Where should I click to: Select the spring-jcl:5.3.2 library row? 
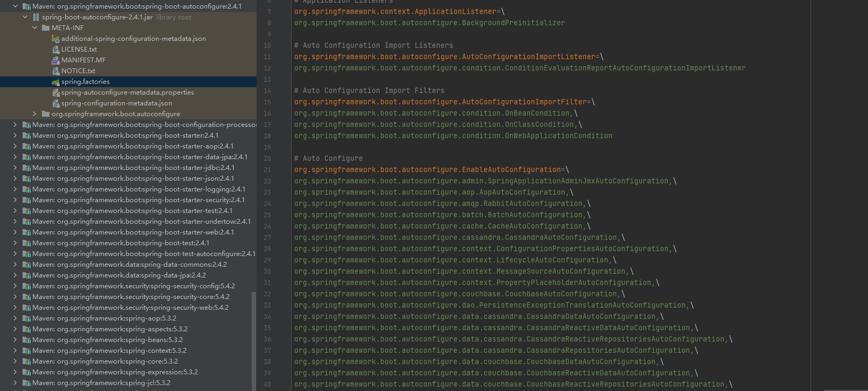pos(128,383)
